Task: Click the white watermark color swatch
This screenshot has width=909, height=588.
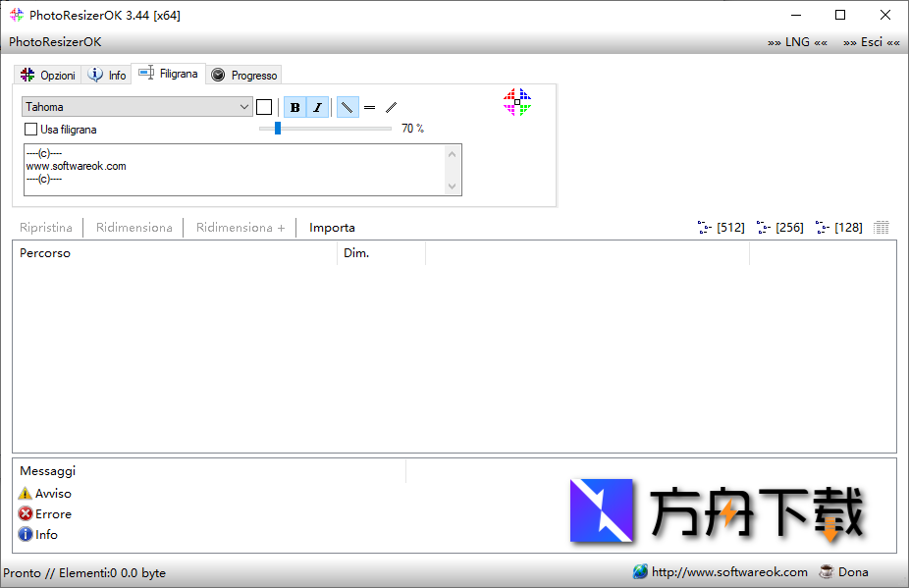Action: tap(264, 107)
